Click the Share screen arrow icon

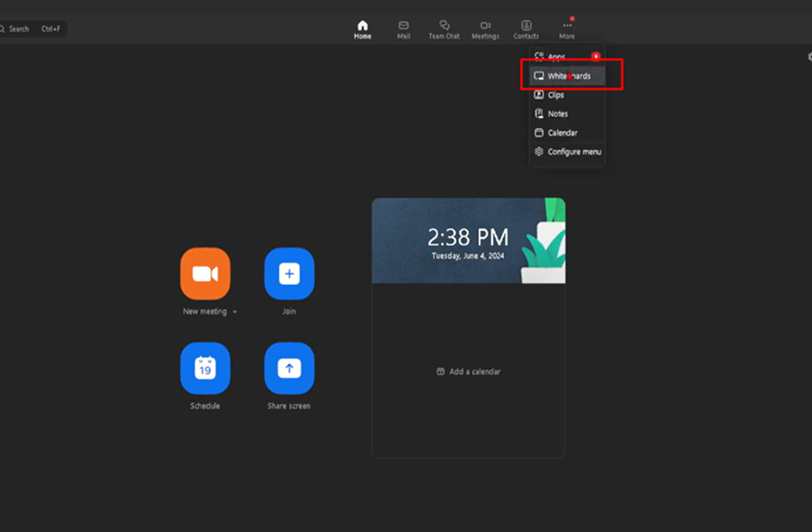[x=289, y=368]
